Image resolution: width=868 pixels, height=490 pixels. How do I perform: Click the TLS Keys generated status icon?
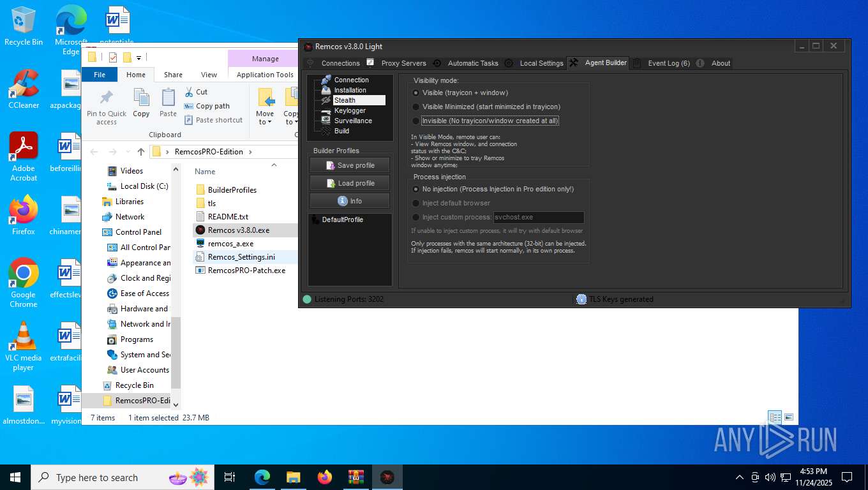[x=581, y=299]
